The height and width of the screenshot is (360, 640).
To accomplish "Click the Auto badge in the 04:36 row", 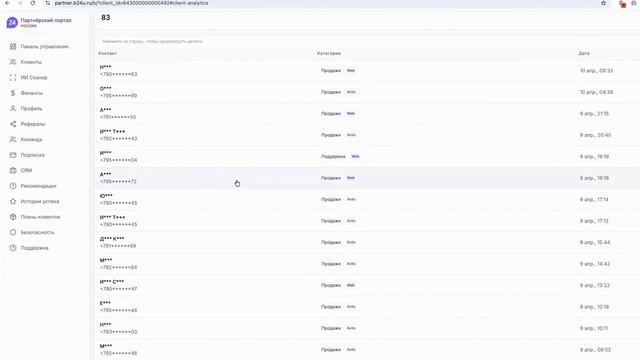I will click(x=351, y=92).
